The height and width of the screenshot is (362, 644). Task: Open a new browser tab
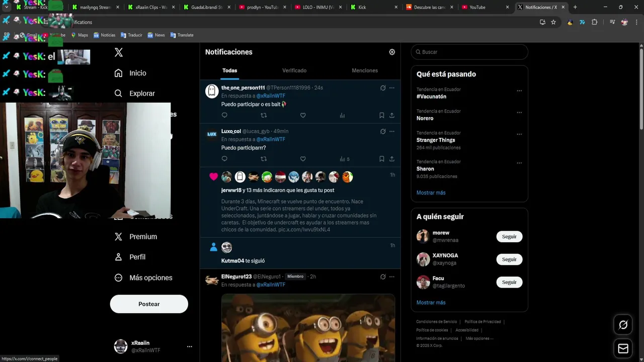pyautogui.click(x=575, y=7)
